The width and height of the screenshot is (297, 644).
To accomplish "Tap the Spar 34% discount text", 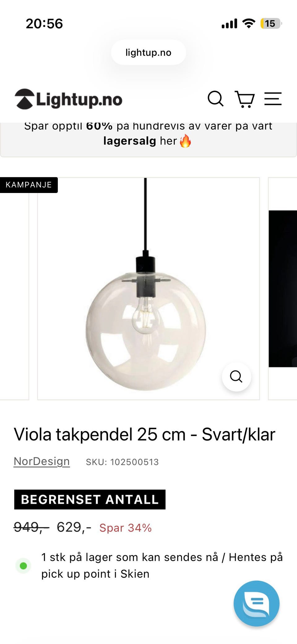I will [125, 528].
